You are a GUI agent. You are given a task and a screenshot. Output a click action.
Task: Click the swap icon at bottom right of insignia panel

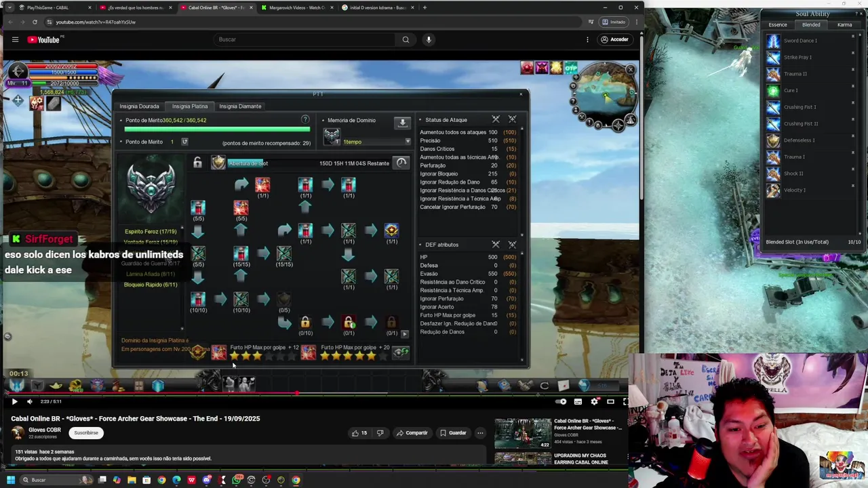[x=401, y=352]
